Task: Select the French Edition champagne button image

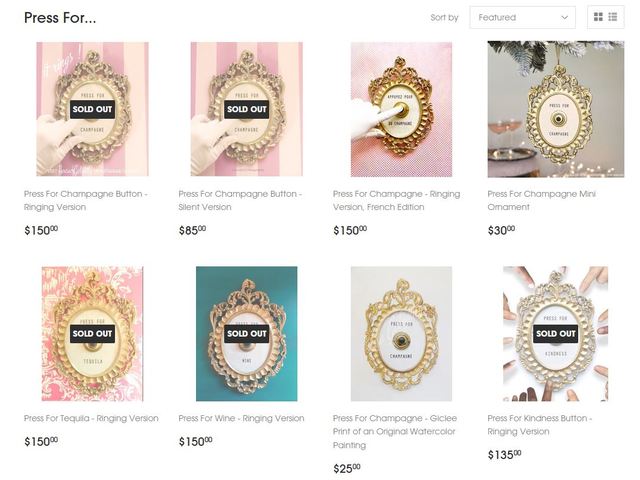Action: pos(401,109)
